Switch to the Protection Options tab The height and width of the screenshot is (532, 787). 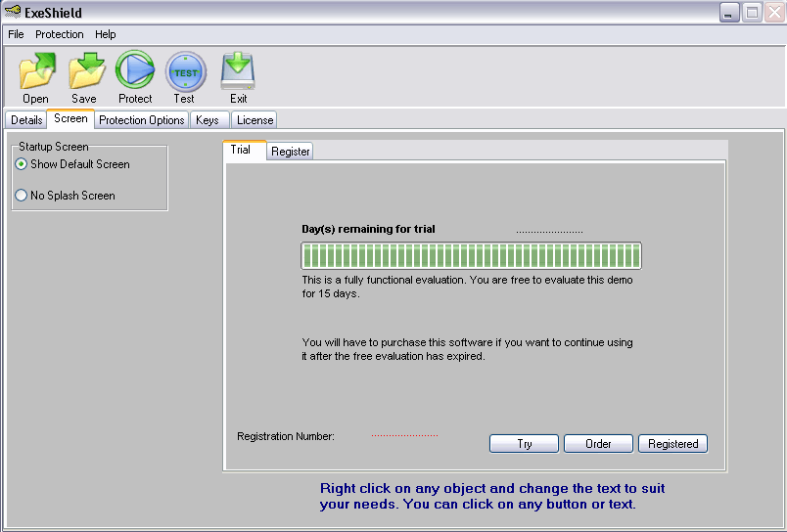[x=142, y=120]
